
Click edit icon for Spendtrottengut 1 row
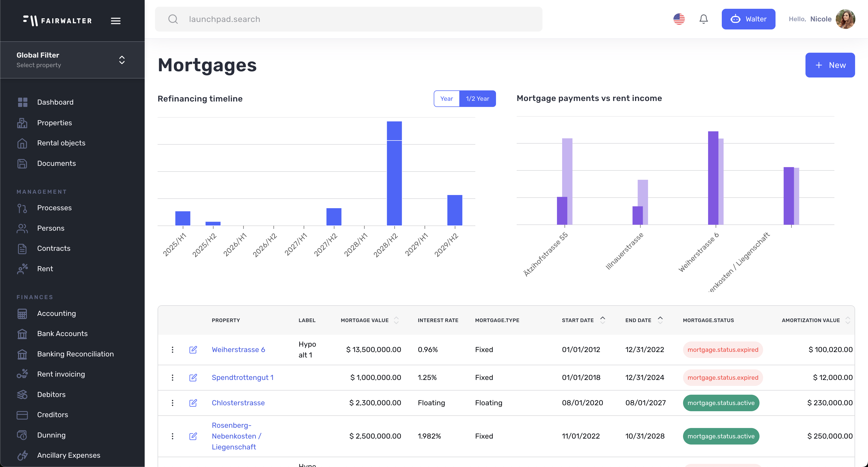(193, 378)
